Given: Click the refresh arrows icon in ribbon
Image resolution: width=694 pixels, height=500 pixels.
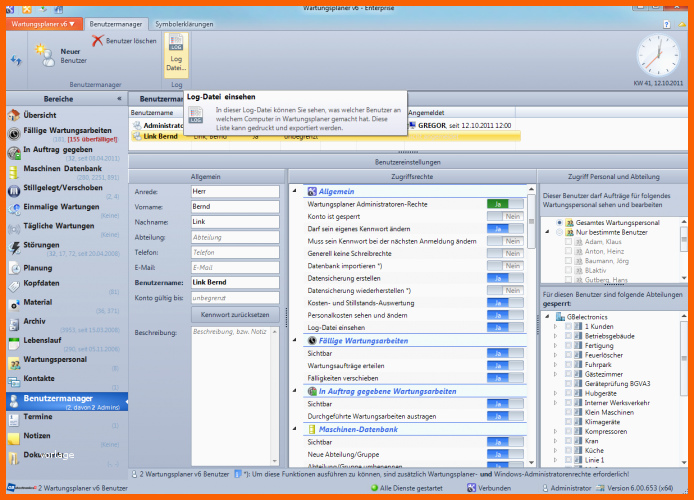Looking at the screenshot, I should [x=16, y=59].
